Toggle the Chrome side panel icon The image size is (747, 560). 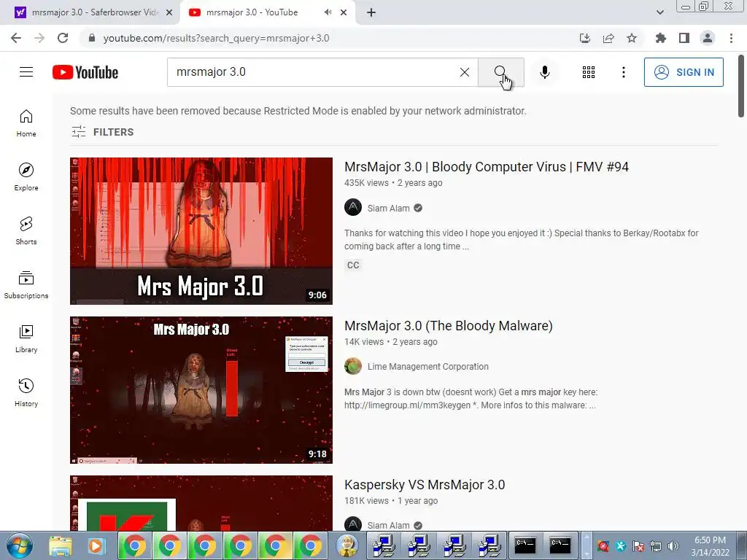pos(684,38)
